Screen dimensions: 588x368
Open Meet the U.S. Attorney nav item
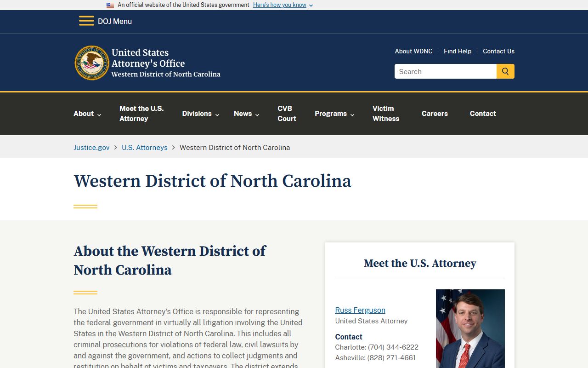(x=141, y=114)
